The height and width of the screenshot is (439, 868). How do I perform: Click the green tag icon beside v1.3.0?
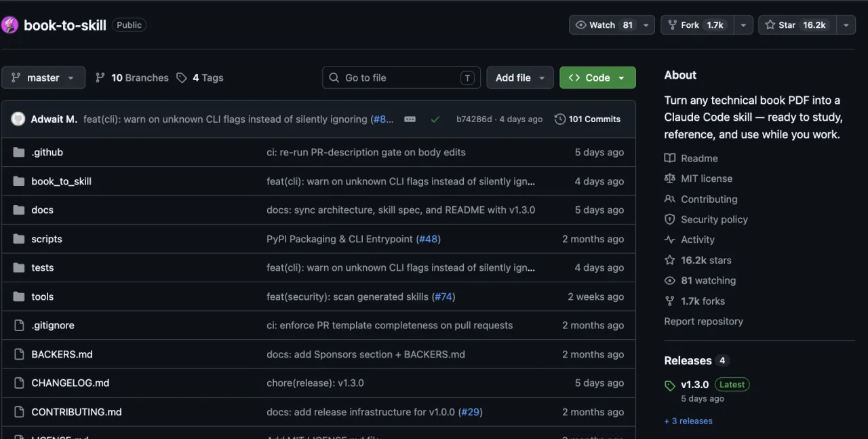click(670, 385)
